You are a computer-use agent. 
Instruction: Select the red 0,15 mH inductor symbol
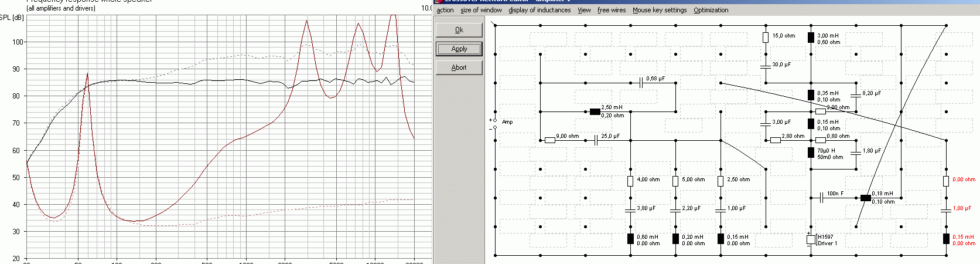pos(946,239)
